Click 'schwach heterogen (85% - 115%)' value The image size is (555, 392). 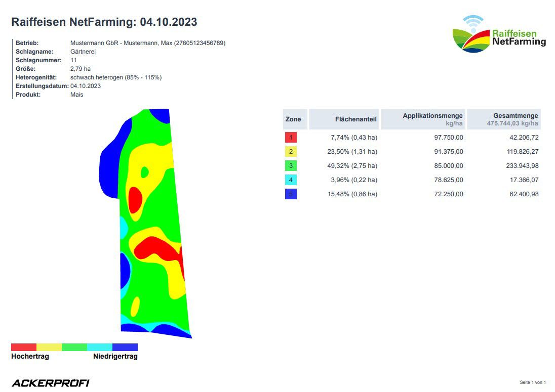(116, 77)
